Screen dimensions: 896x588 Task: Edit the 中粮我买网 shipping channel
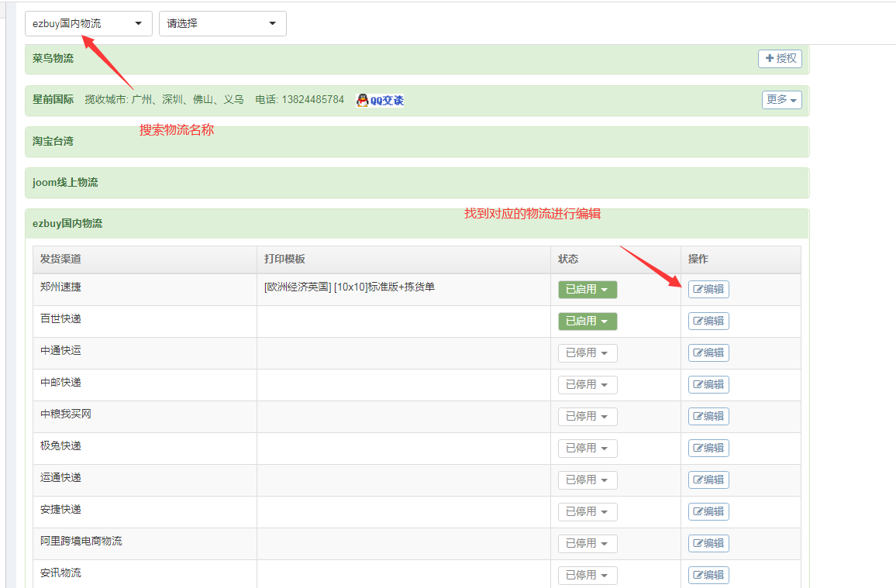(708, 416)
